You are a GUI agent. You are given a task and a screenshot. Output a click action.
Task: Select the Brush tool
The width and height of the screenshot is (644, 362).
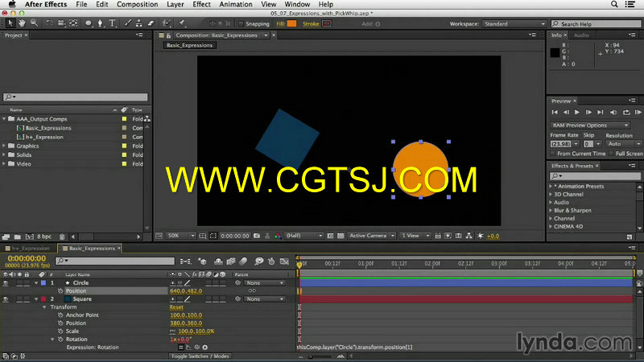(x=128, y=23)
